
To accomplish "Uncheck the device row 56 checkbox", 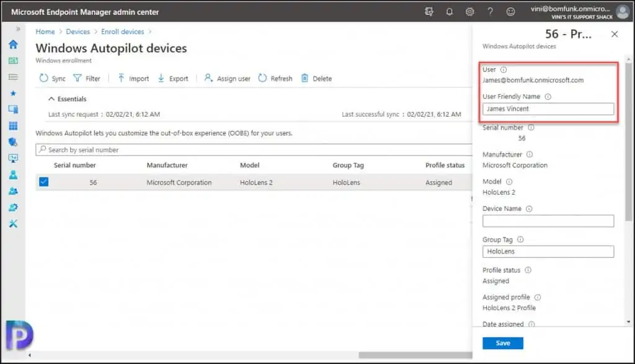I will [x=44, y=182].
